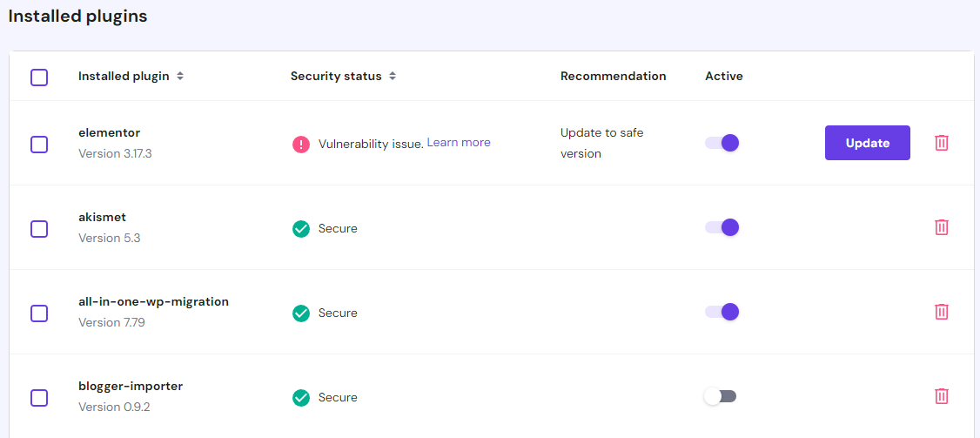The height and width of the screenshot is (438, 980).
Task: Click blogger-importer green Secure checkmark icon
Action: [x=301, y=398]
